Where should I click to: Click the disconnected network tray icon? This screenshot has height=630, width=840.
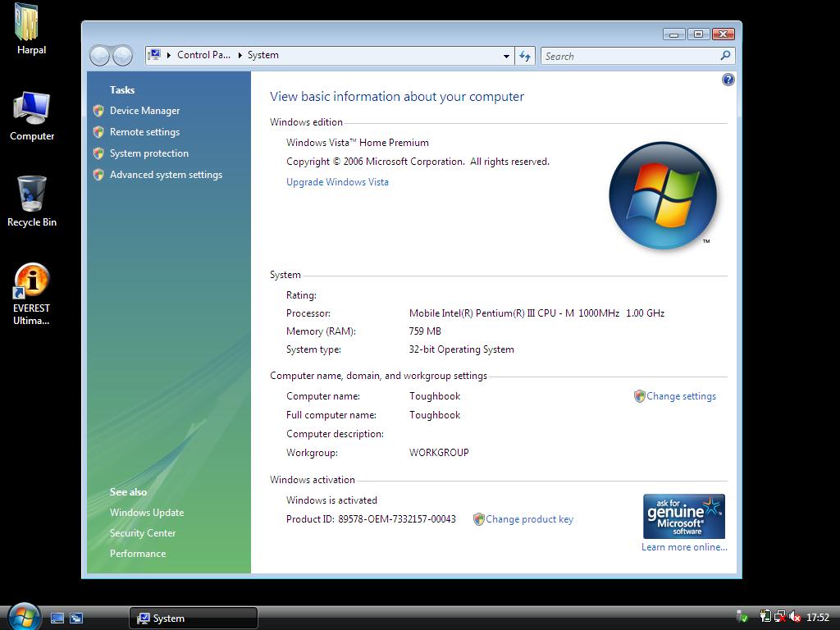click(x=780, y=617)
